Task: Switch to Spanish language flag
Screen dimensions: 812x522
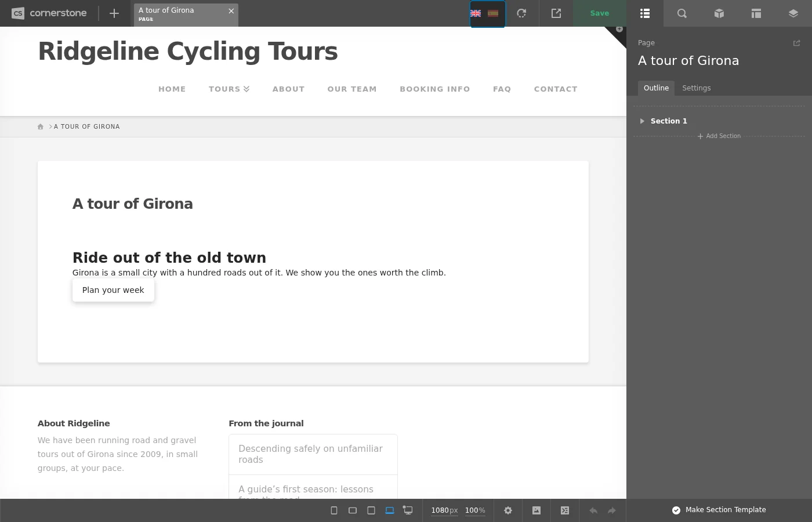Action: point(493,13)
